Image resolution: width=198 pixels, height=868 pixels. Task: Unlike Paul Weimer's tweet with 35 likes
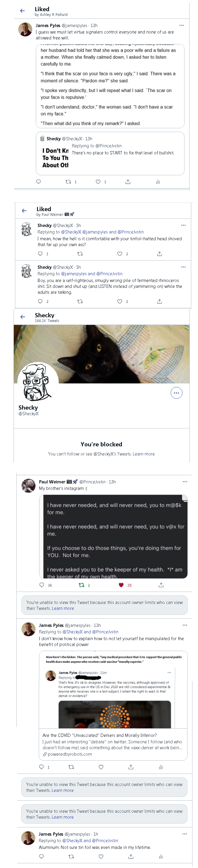pos(121,585)
